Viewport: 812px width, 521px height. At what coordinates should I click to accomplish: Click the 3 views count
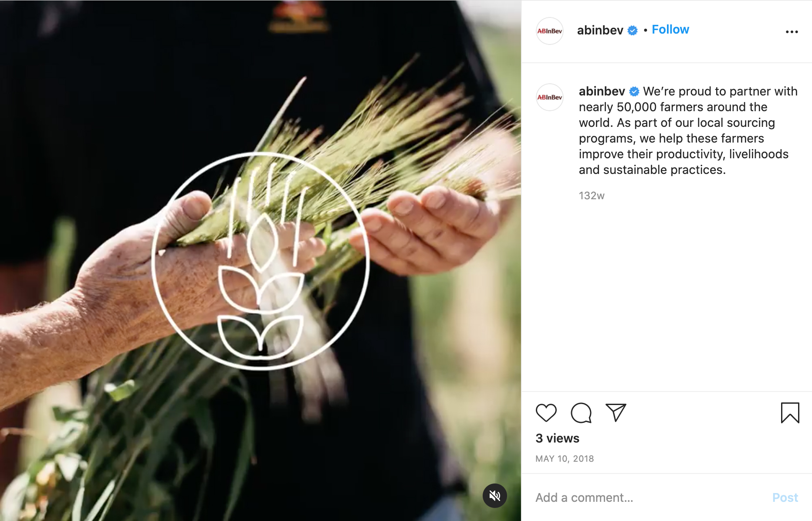click(557, 438)
